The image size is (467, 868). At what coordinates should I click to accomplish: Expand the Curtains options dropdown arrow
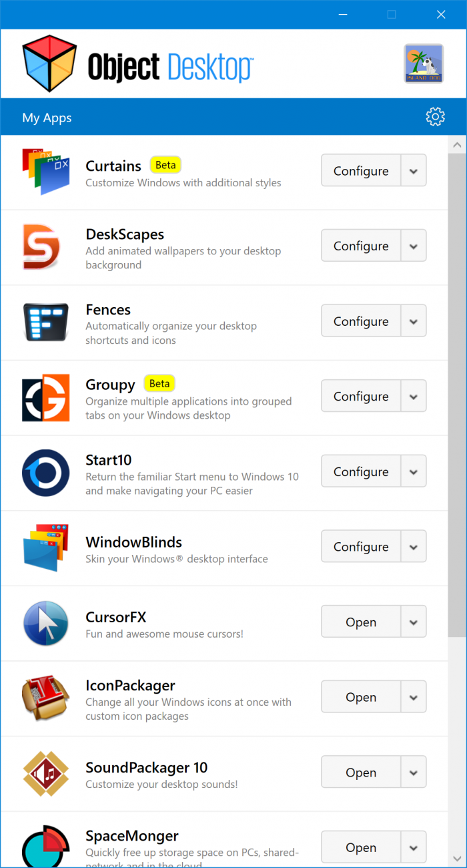tap(414, 171)
